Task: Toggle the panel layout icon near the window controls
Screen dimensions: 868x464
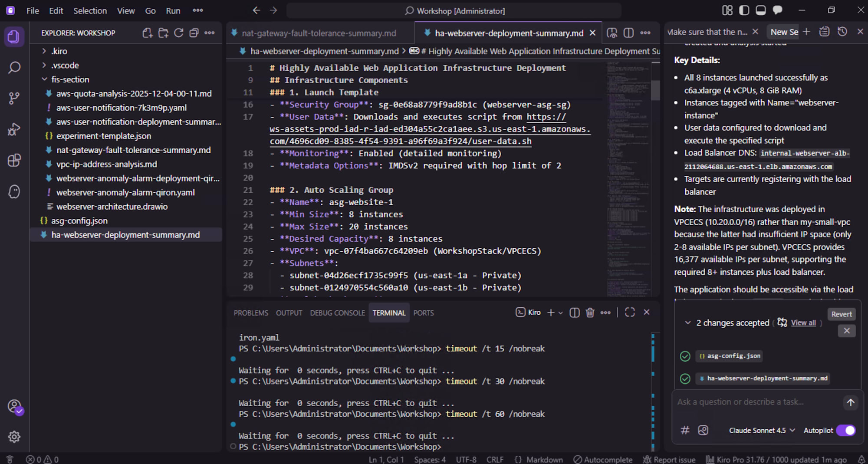Action: 760,10
